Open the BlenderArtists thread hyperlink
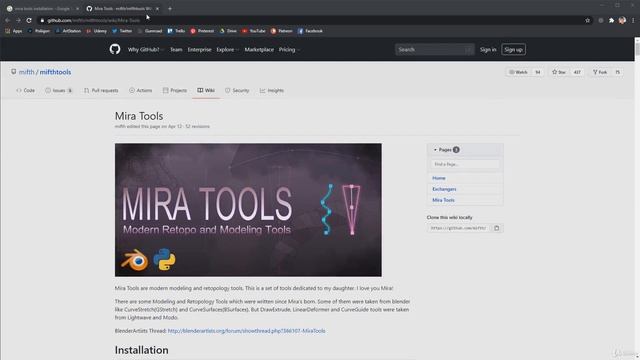This screenshot has height=360, width=640. [x=247, y=331]
